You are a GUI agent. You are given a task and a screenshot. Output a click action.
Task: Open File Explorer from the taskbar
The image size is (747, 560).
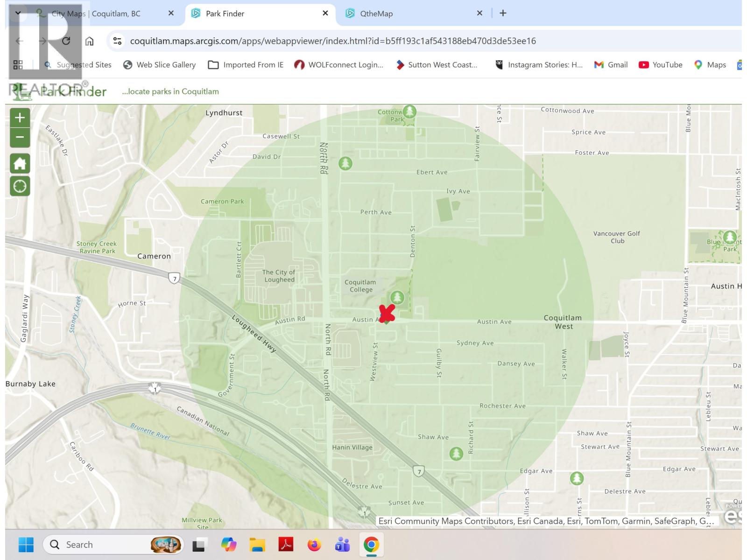click(x=257, y=545)
